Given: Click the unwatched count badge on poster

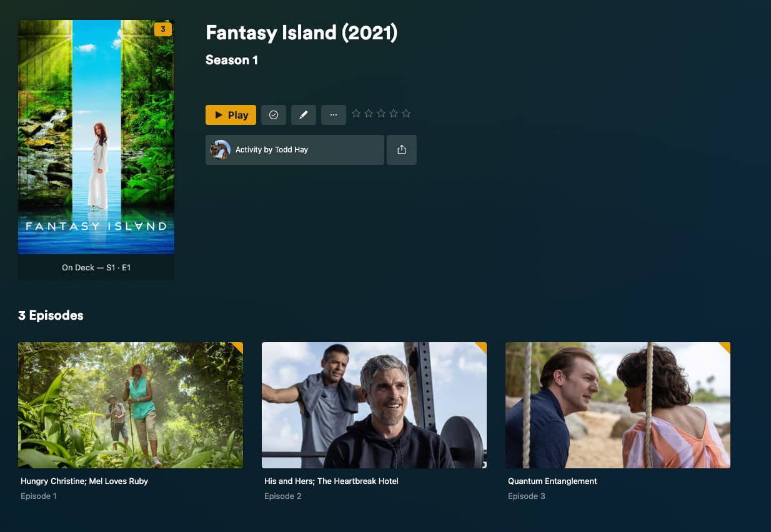Looking at the screenshot, I should (x=163, y=29).
